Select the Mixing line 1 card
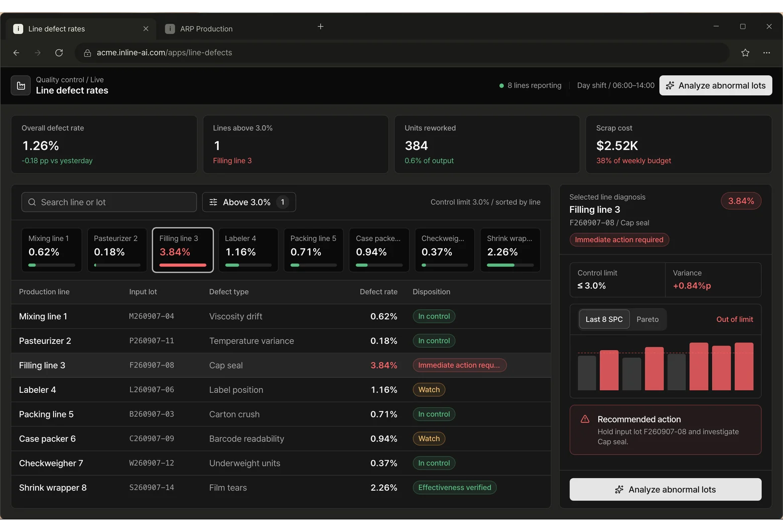Image resolution: width=783 pixels, height=532 pixels. pos(52,250)
